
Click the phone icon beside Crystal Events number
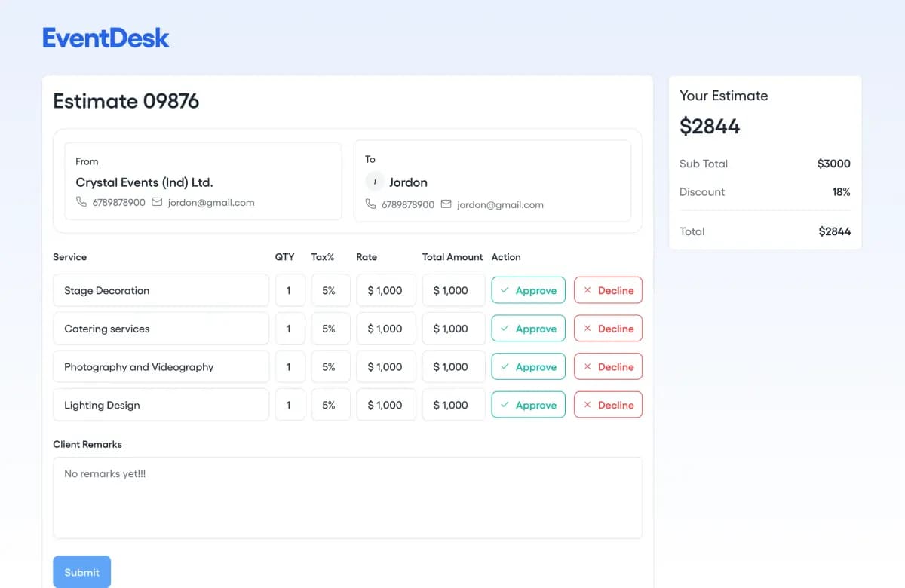[x=81, y=202]
